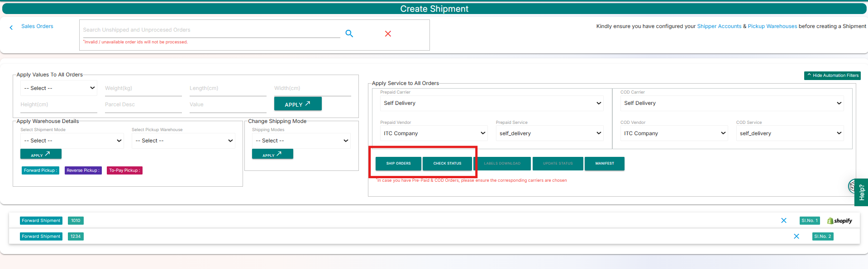Screen dimensions: 868x269
Task: Remove order 1010 with its X icon
Action: [x=784, y=221]
